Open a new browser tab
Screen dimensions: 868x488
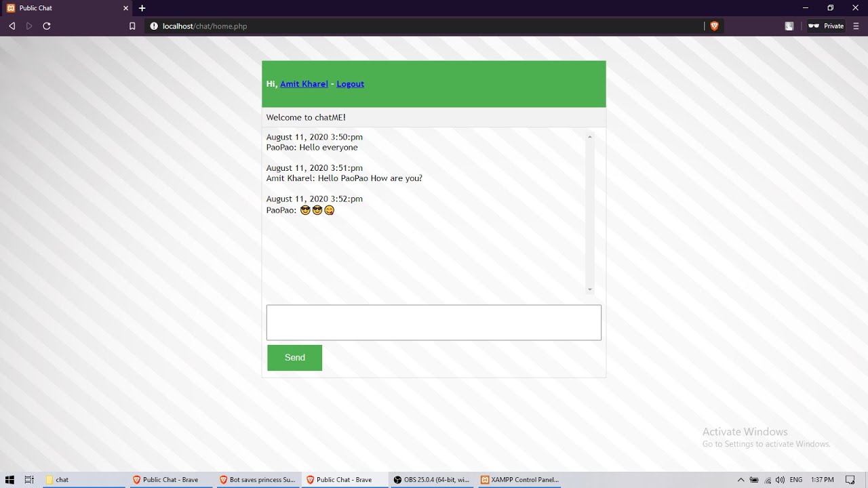coord(142,8)
